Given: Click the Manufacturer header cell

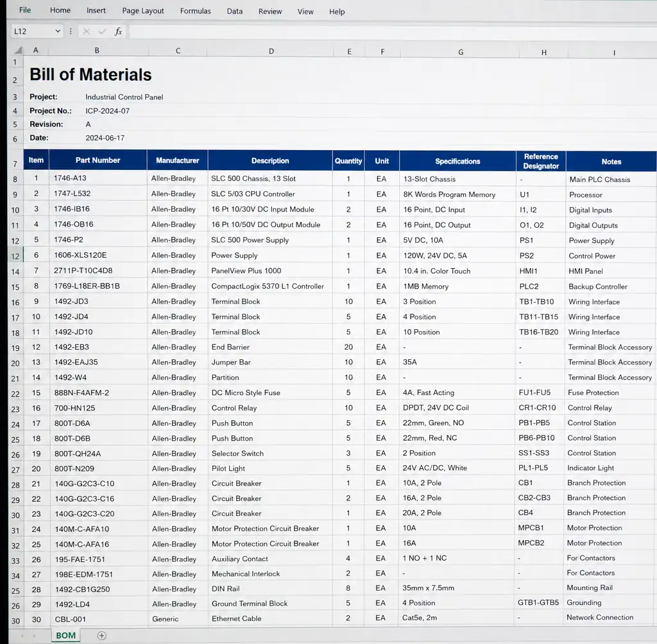Looking at the screenshot, I should click(x=177, y=160).
